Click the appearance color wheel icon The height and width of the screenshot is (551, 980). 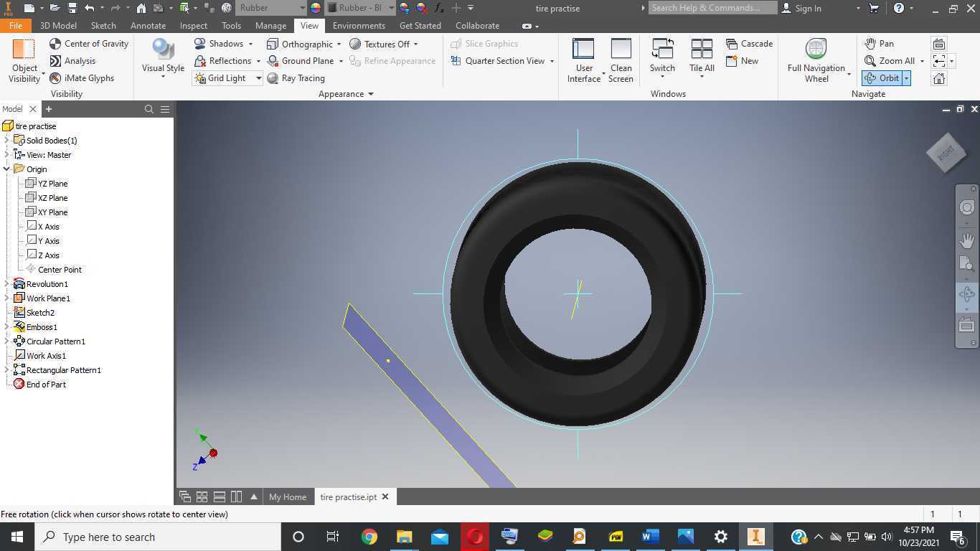point(316,8)
